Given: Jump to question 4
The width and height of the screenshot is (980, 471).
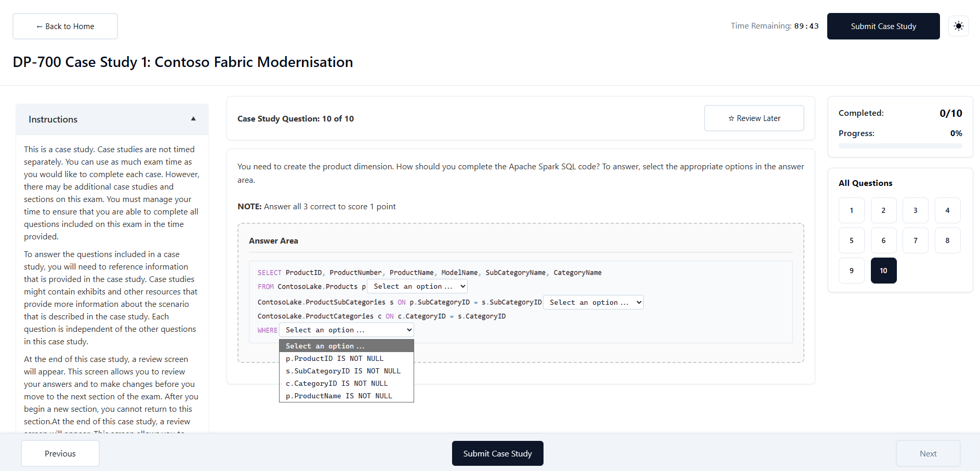Looking at the screenshot, I should coord(947,210).
